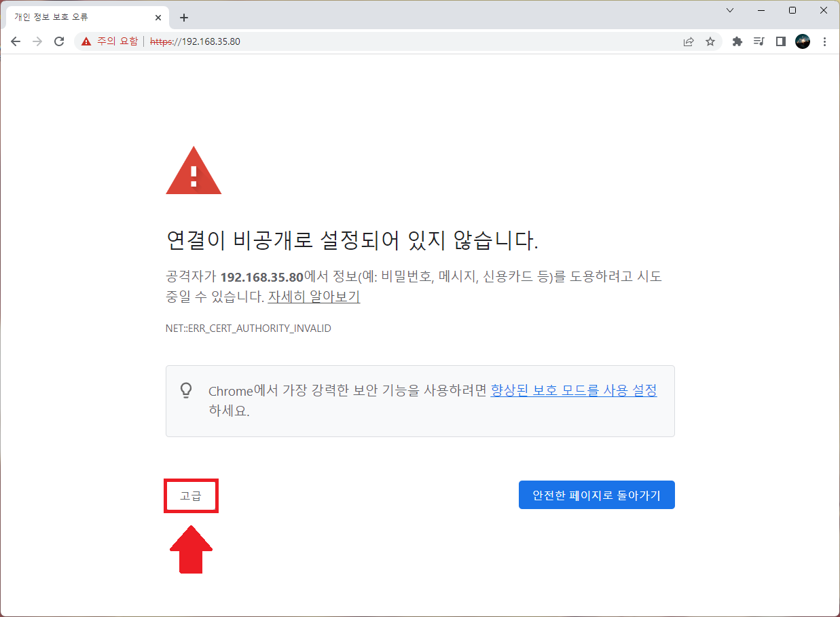The height and width of the screenshot is (617, 840).
Task: Click the share page icon in address bar
Action: (689, 41)
